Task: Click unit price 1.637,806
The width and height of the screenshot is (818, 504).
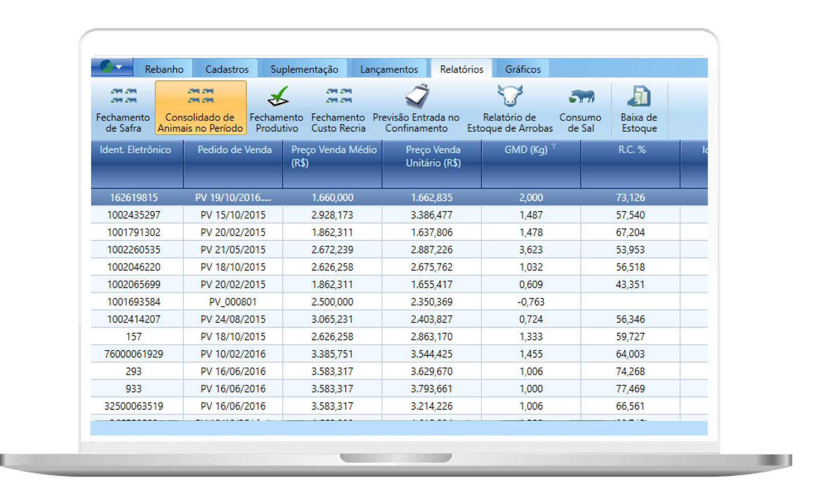Action: pyautogui.click(x=431, y=233)
